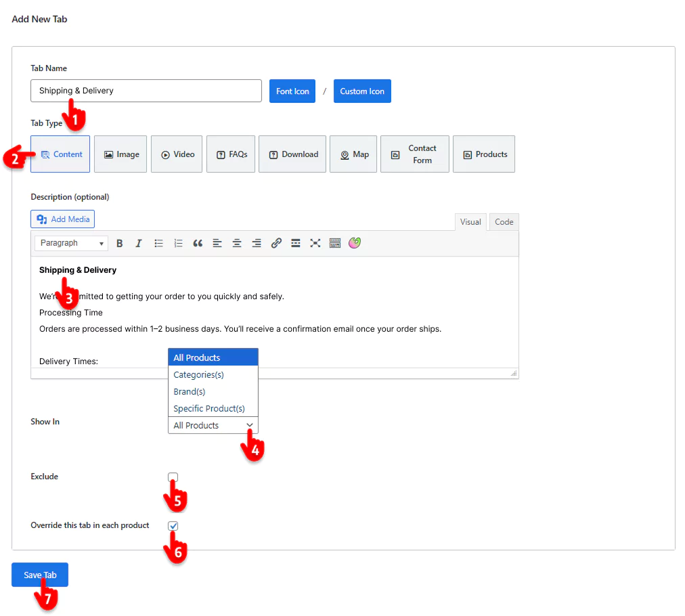The width and height of the screenshot is (685, 616).
Task: Align text left
Action: 217,243
